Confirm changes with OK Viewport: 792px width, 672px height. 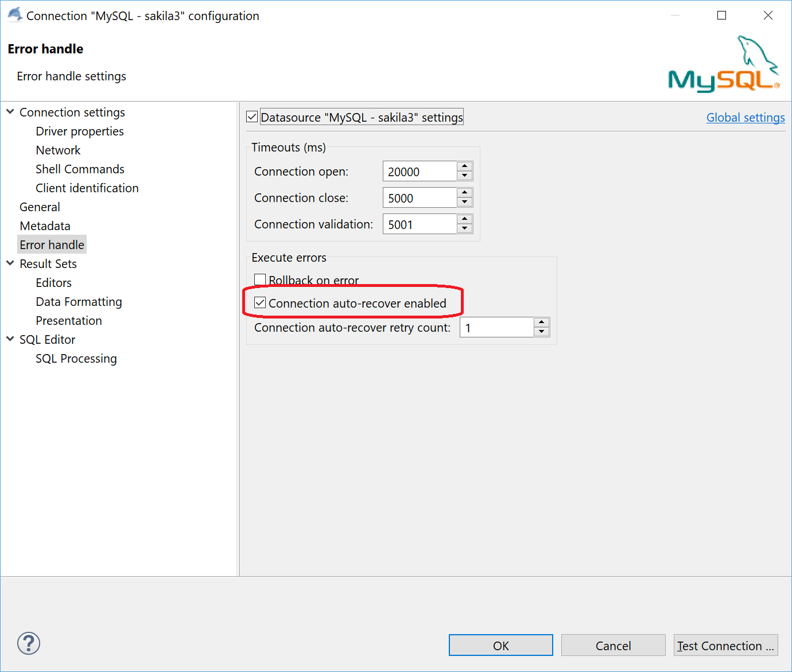[x=500, y=645]
